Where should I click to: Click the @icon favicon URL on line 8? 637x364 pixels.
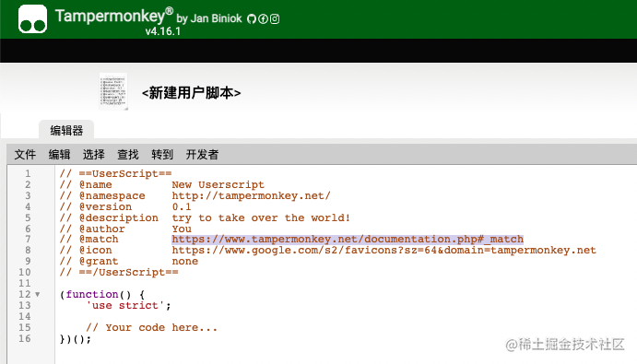383,250
